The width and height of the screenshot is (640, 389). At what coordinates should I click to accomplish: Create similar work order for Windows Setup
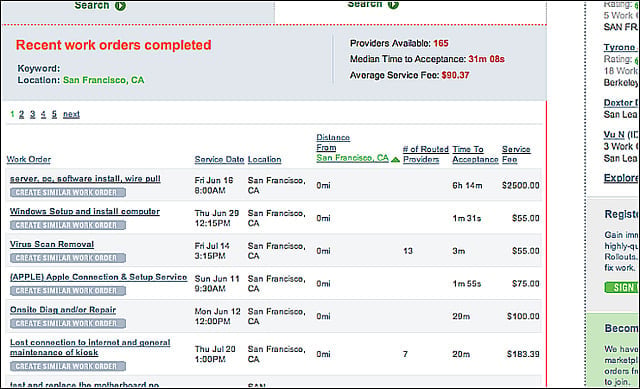click(68, 225)
